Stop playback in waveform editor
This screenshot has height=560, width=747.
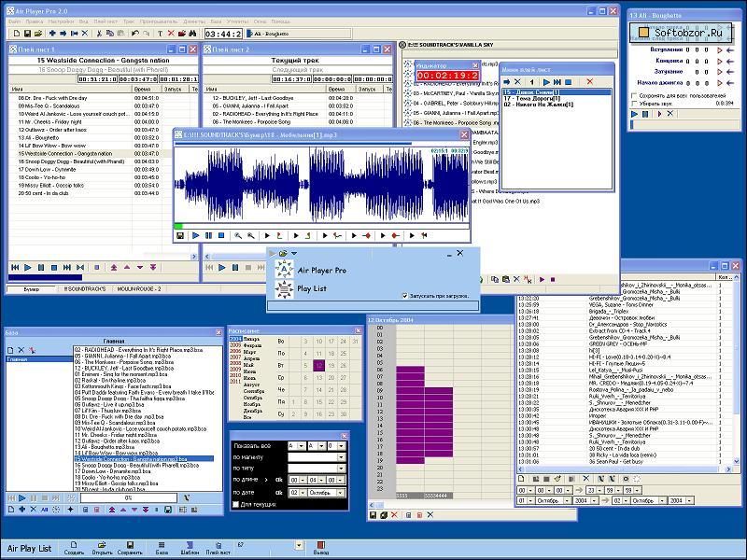[x=221, y=236]
